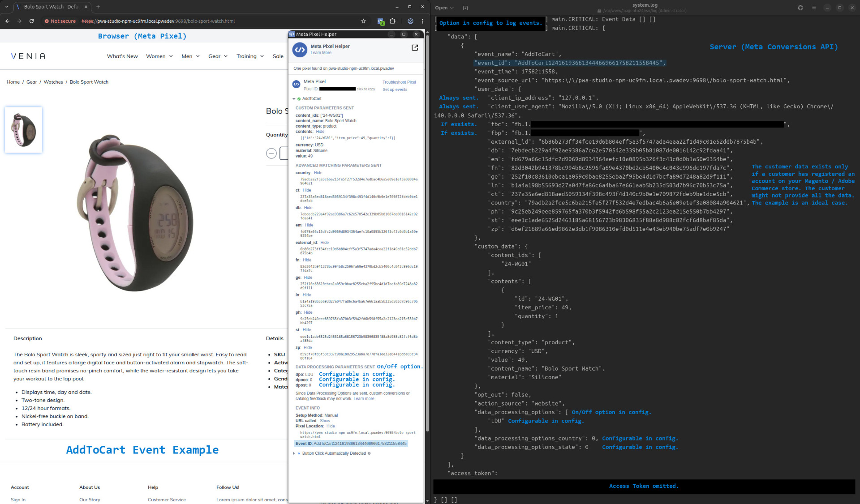860x504 pixels.
Task: Expand the Gear menu
Action: 218,56
